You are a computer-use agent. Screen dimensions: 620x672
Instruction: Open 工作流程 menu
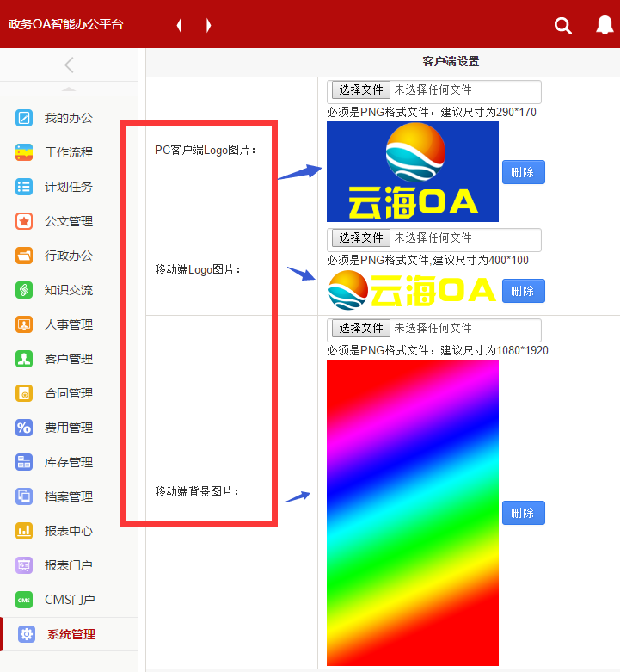coord(69,152)
